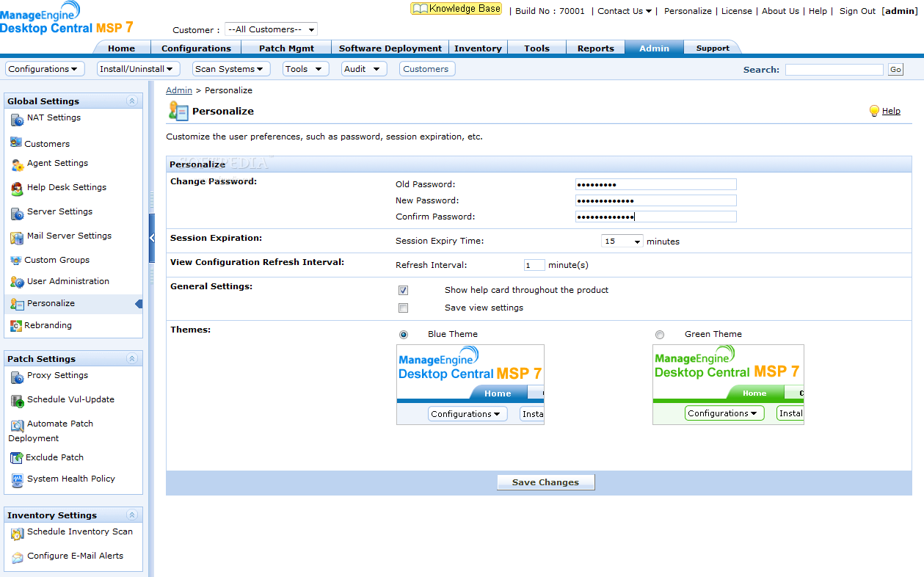Click the Confirm Password field
This screenshot has height=577, width=924.
pos(655,217)
